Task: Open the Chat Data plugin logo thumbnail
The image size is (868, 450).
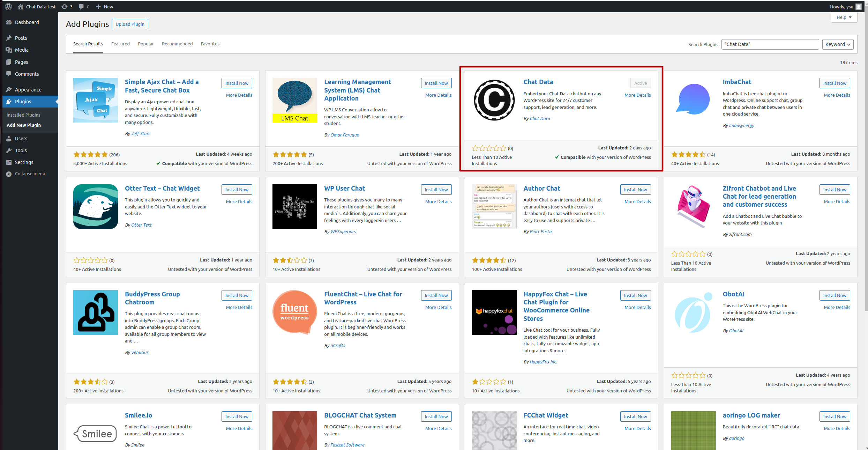Action: click(x=494, y=100)
